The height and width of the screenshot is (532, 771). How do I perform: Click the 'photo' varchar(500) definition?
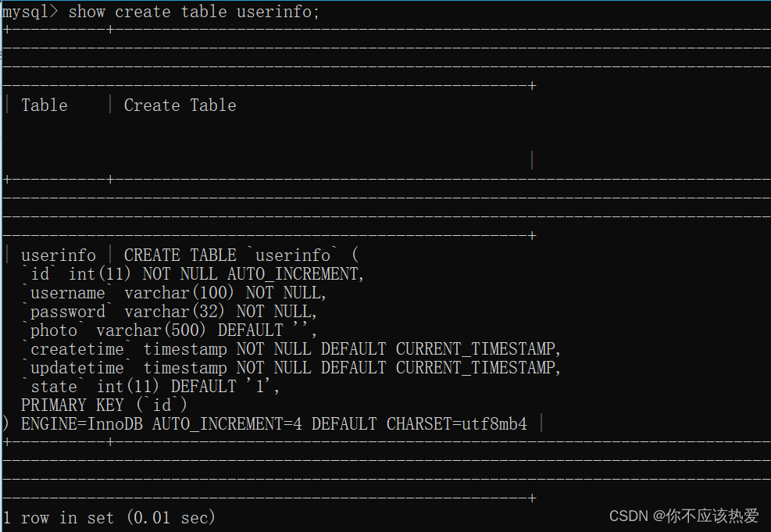(x=164, y=330)
